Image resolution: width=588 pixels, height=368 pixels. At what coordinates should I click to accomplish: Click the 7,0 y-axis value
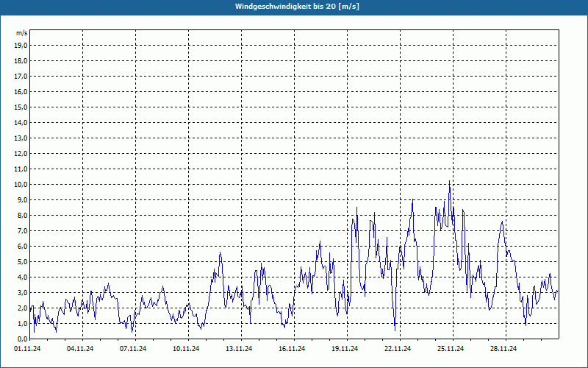(x=22, y=230)
